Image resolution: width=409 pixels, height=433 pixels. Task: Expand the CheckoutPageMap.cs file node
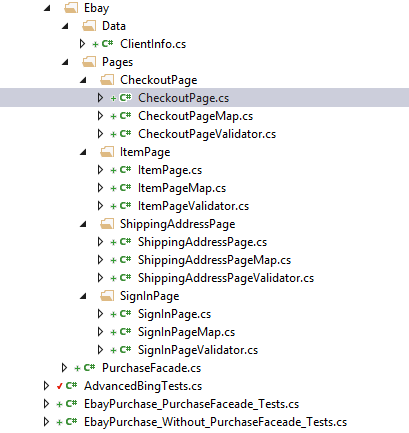coord(100,116)
